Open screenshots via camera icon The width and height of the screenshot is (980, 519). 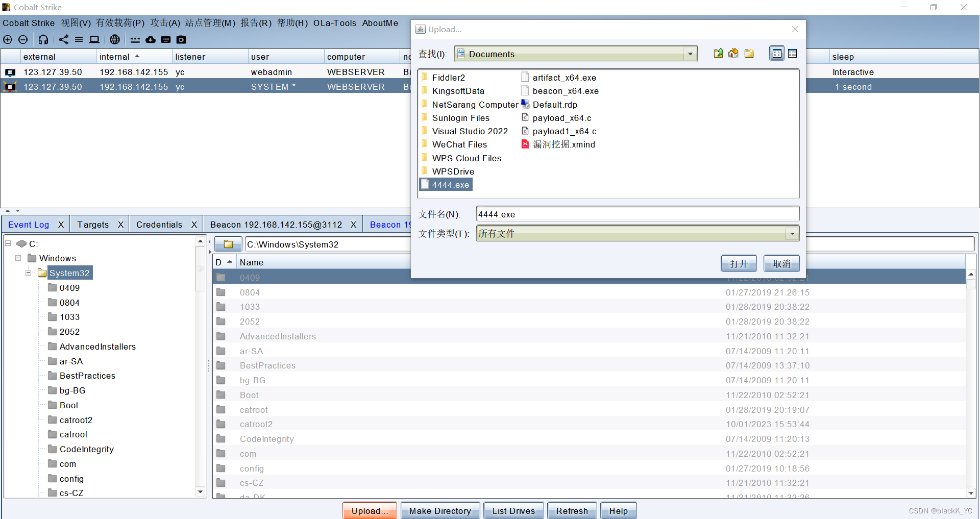click(181, 40)
